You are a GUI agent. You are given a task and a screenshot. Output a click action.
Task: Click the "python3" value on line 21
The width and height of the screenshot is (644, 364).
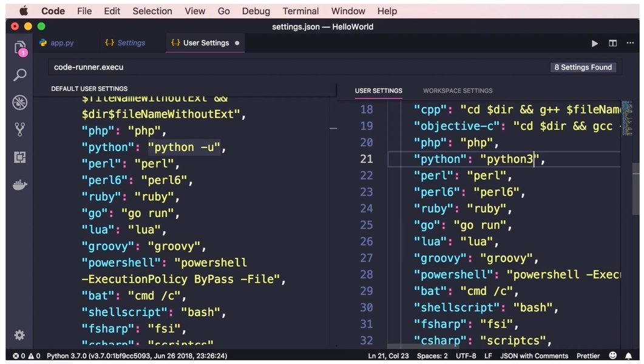(509, 159)
